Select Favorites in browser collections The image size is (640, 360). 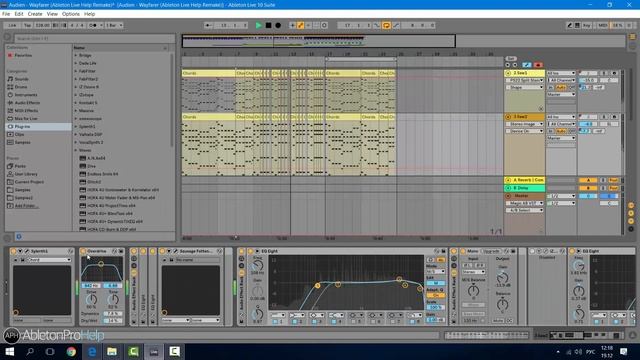(x=23, y=55)
